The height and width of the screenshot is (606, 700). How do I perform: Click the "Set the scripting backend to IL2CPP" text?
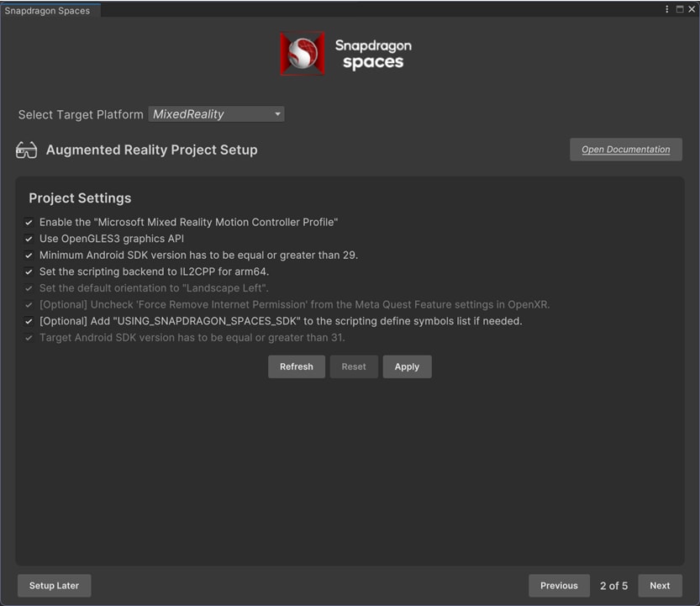[x=154, y=271]
